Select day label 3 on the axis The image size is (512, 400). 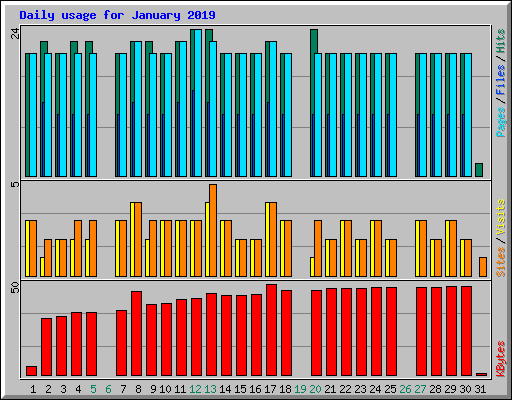coord(63,389)
